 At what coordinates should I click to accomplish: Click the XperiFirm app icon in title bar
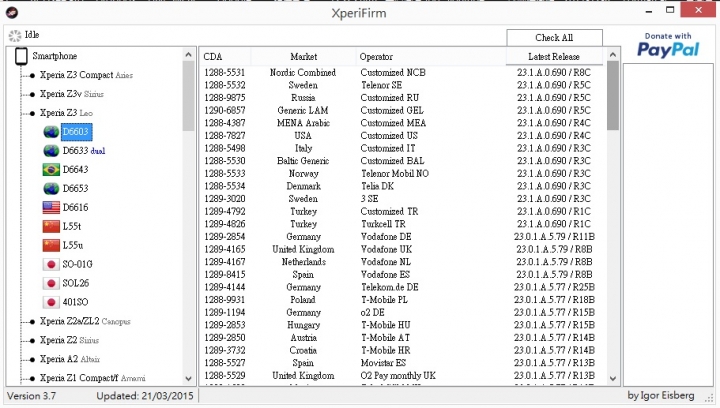12,12
